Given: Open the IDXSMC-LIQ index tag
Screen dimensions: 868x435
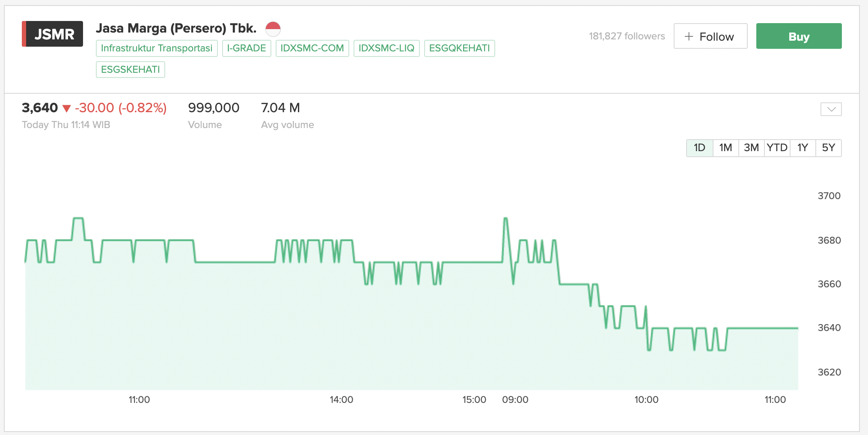Looking at the screenshot, I should click(386, 48).
